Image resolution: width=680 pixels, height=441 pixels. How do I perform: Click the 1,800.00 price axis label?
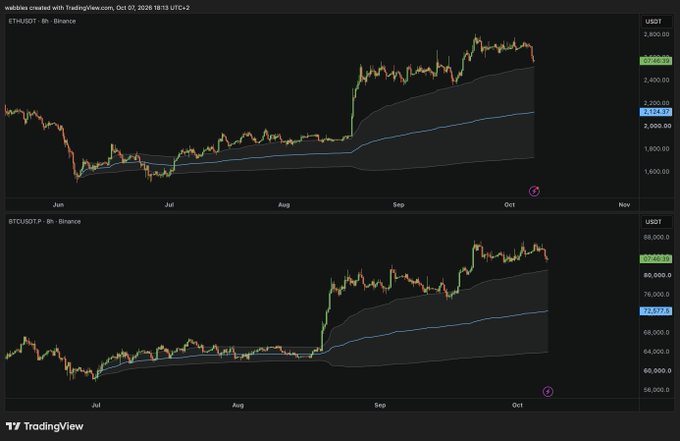pos(656,149)
